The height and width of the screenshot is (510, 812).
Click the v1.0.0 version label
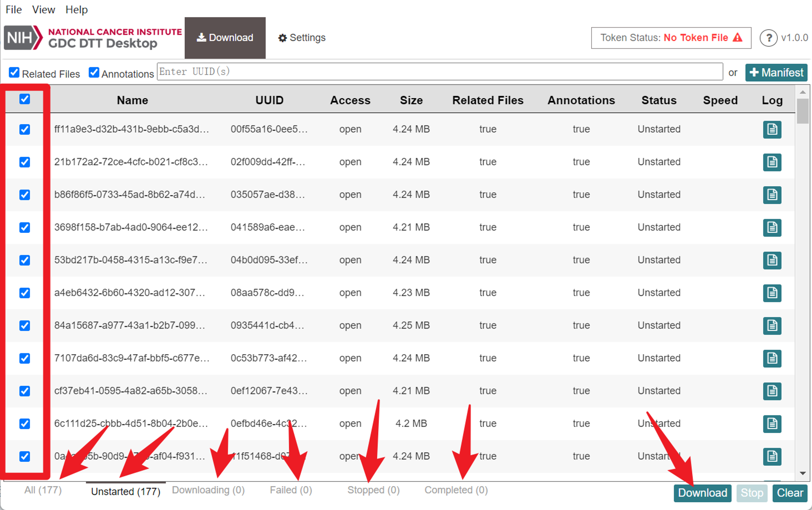pos(795,38)
